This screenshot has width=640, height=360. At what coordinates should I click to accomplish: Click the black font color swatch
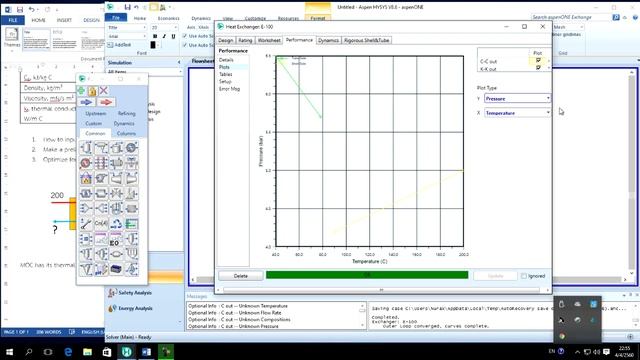(x=153, y=45)
